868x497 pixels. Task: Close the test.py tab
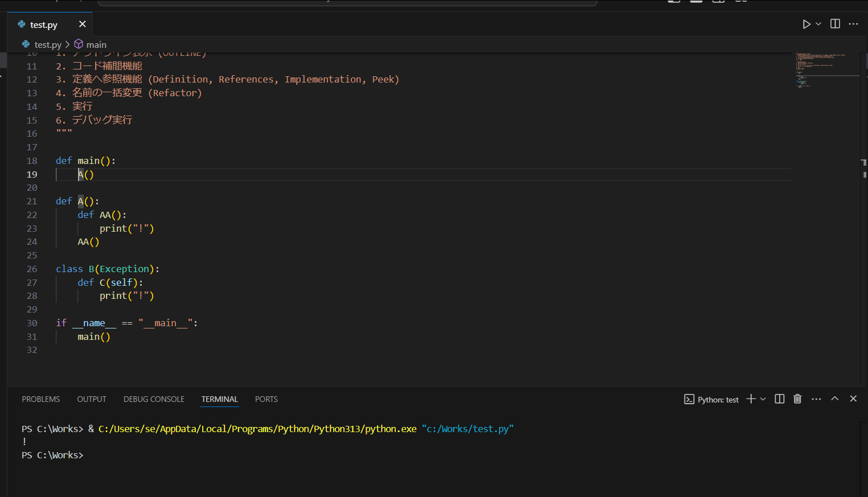83,24
